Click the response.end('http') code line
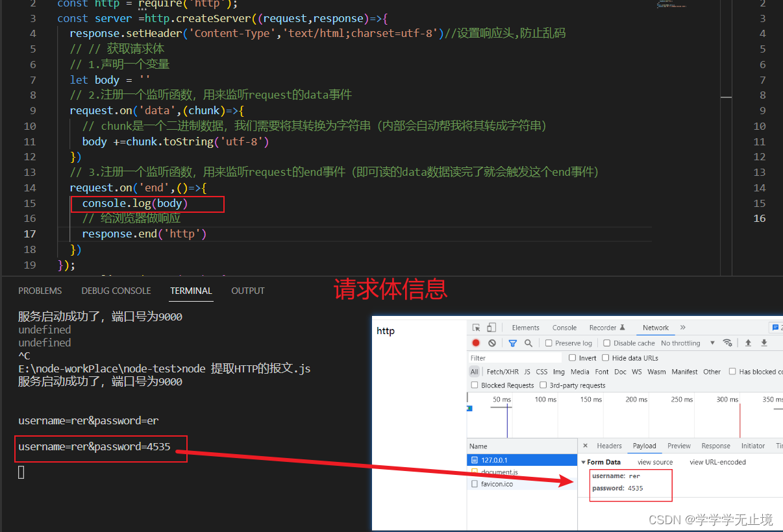The width and height of the screenshot is (783, 532). pyautogui.click(x=144, y=234)
